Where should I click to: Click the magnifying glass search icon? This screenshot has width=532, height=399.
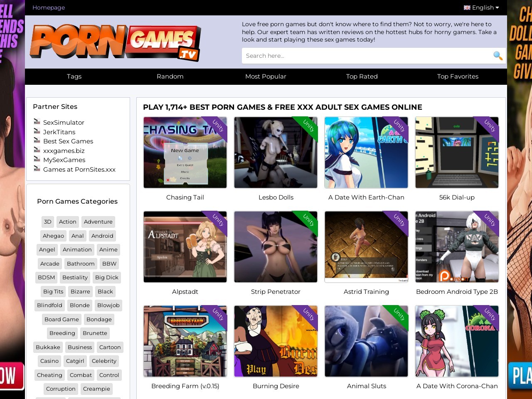tap(498, 56)
